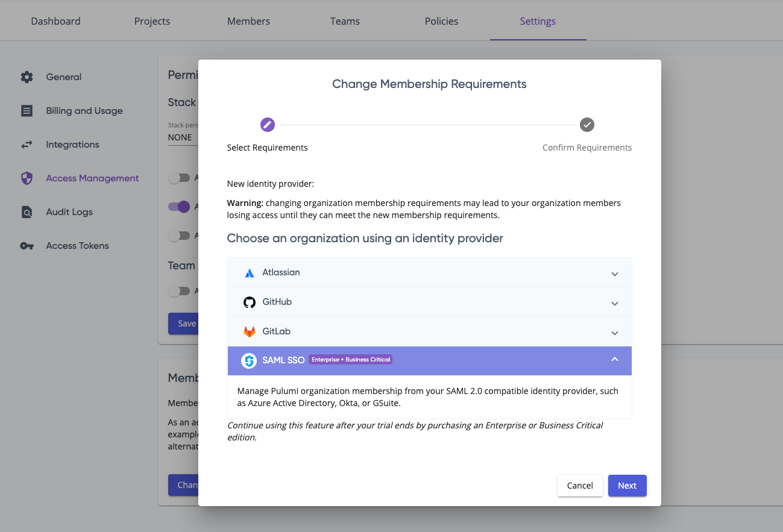Switch to the Projects tab

point(152,21)
